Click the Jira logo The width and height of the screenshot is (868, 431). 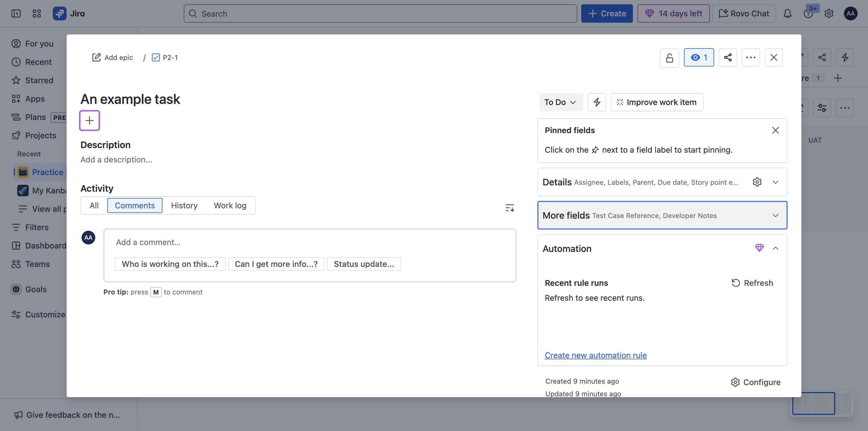pyautogui.click(x=69, y=13)
